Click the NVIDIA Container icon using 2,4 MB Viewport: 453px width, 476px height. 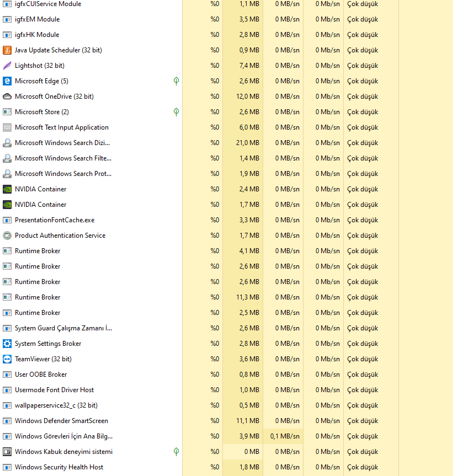[7, 189]
